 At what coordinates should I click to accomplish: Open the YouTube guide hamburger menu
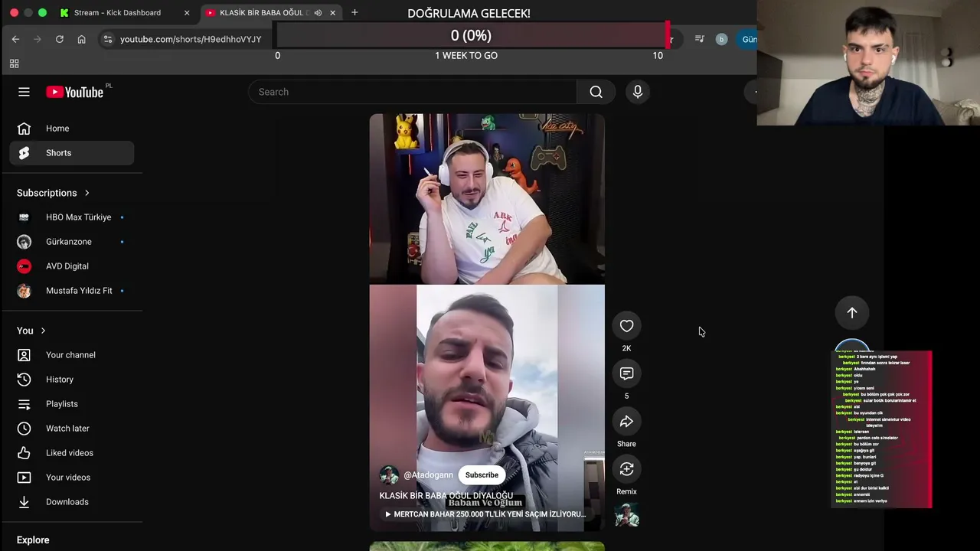24,92
